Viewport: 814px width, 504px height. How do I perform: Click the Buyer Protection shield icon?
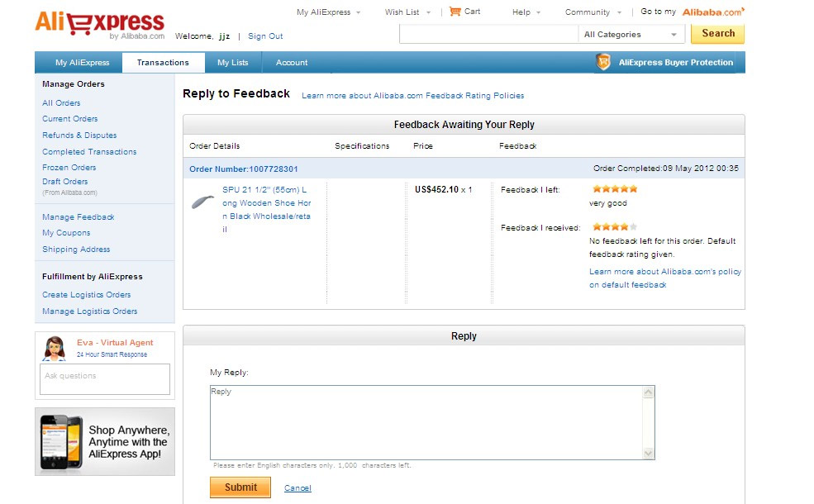click(603, 63)
